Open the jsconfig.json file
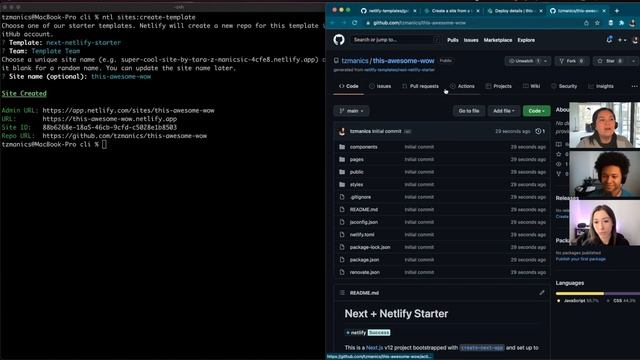This screenshot has width=640, height=360. coord(364,222)
